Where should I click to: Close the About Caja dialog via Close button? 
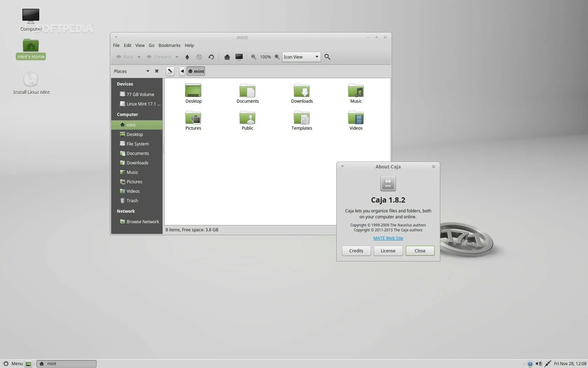420,251
